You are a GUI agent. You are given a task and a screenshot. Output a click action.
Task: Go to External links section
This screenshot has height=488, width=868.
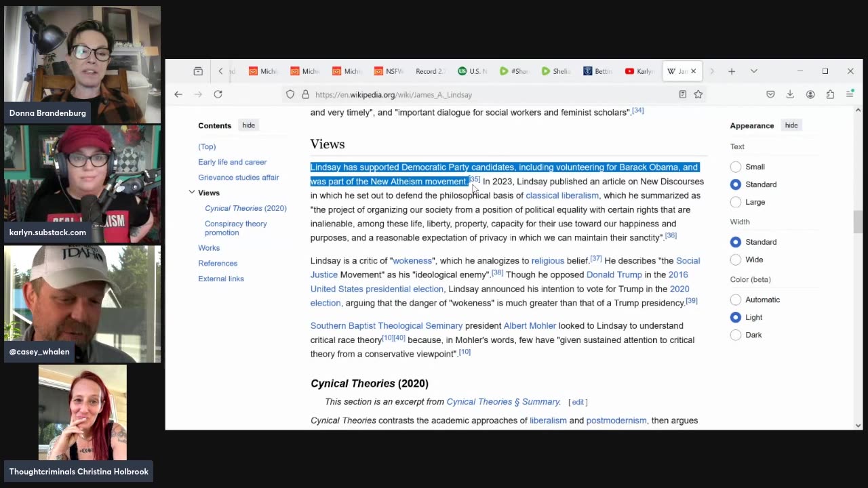[x=221, y=279]
